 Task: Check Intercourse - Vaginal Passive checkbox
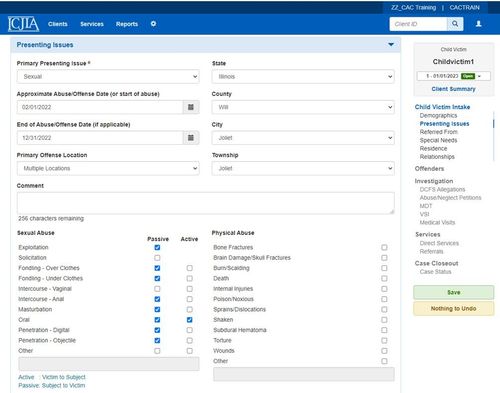pos(157,289)
